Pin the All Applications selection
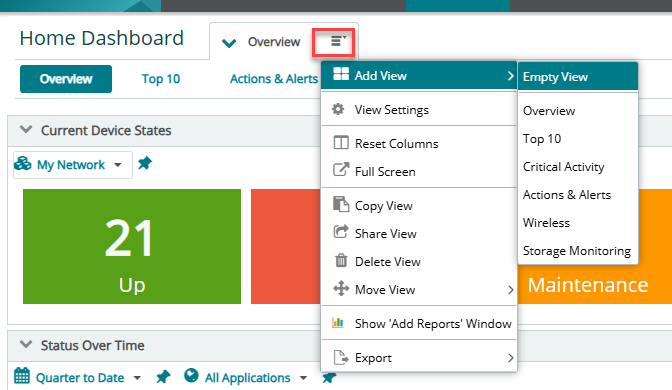The image size is (672, 390). (329, 377)
